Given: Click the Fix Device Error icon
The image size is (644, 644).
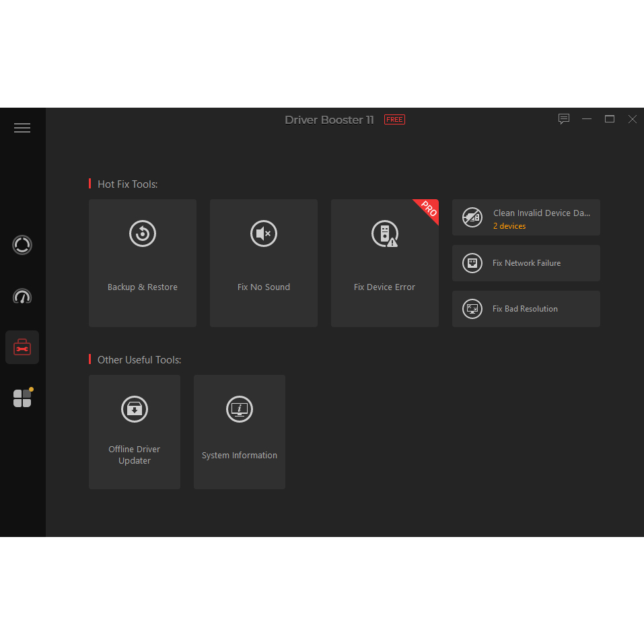Looking at the screenshot, I should click(x=385, y=234).
